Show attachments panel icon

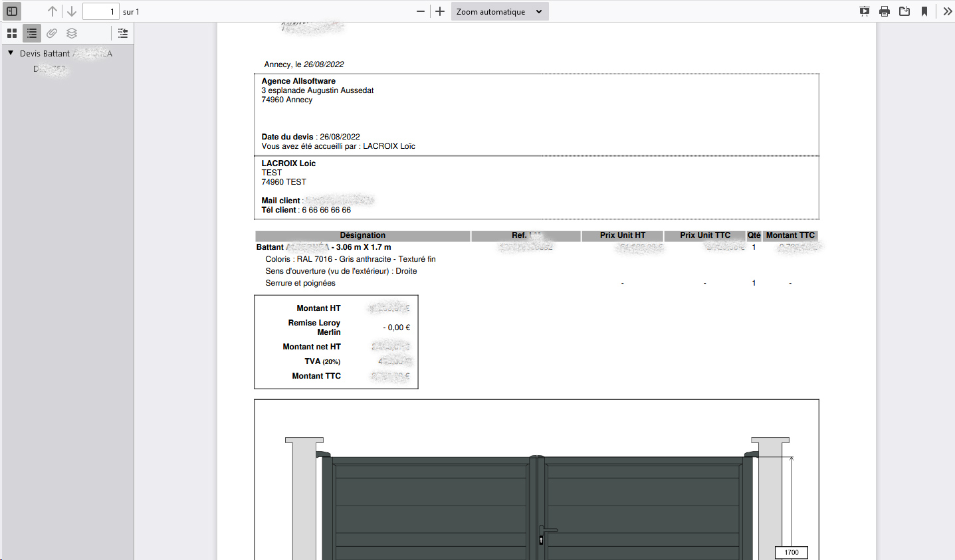pyautogui.click(x=52, y=33)
